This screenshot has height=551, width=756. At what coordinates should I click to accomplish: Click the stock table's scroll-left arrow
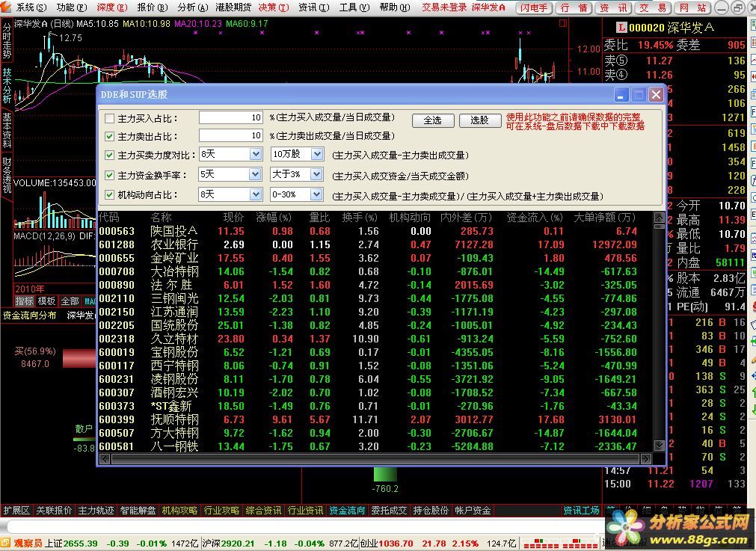(105, 459)
